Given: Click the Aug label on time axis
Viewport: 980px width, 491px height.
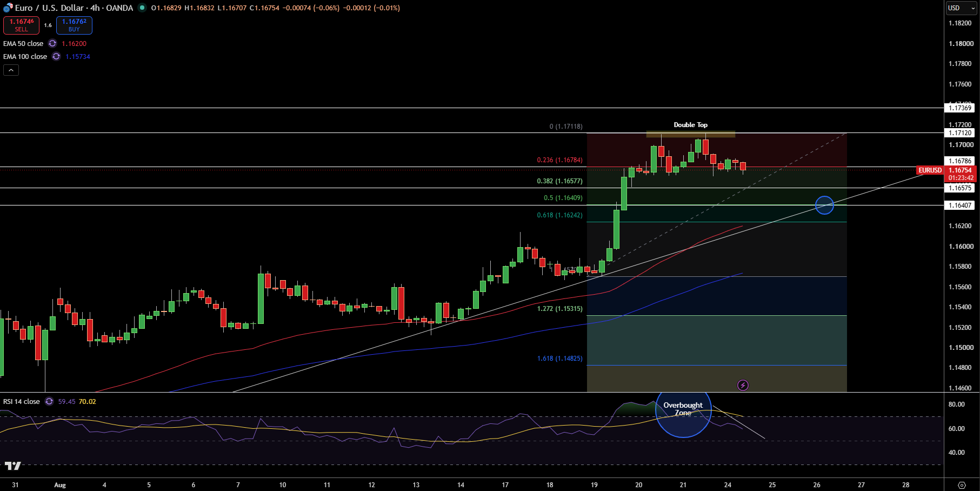Looking at the screenshot, I should click(60, 485).
